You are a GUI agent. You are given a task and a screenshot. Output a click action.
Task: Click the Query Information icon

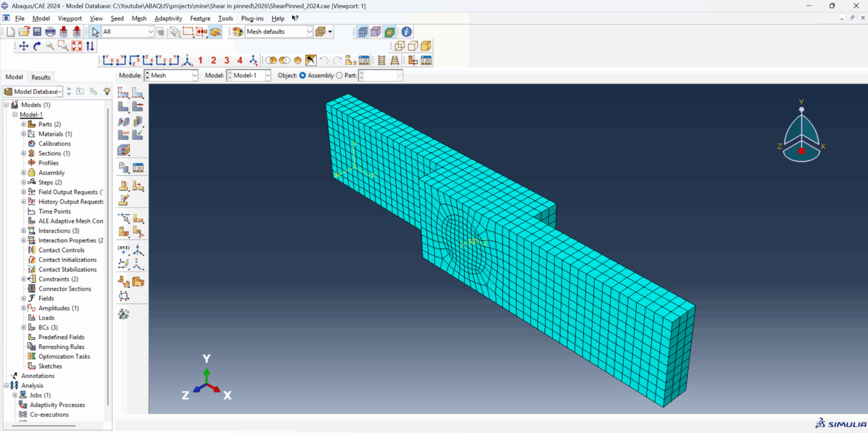[x=406, y=32]
